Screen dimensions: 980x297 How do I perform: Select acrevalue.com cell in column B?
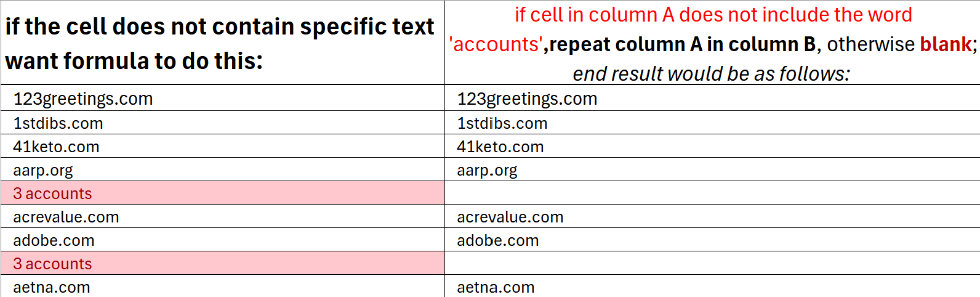point(712,216)
